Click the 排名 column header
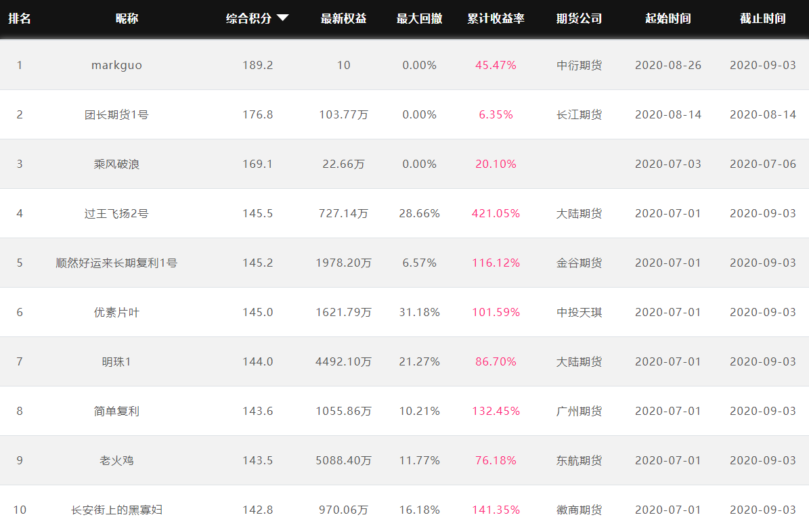809x532 pixels. point(20,18)
